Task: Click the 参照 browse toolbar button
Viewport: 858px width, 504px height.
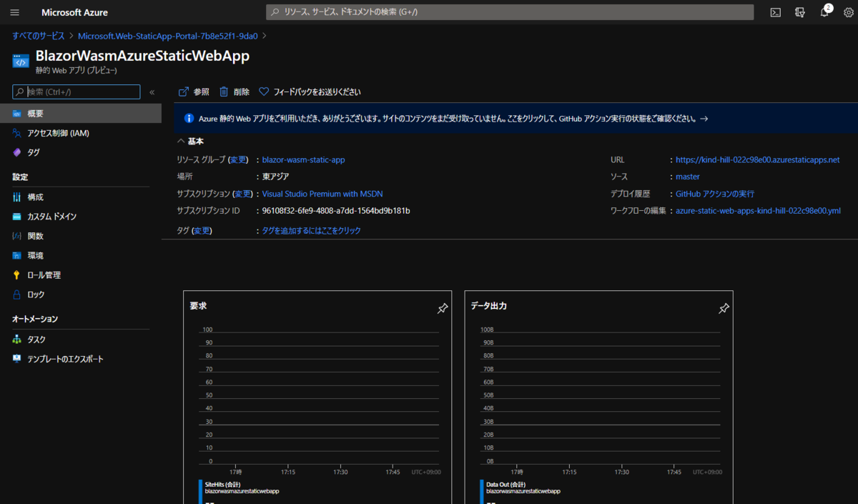Action: coord(194,92)
